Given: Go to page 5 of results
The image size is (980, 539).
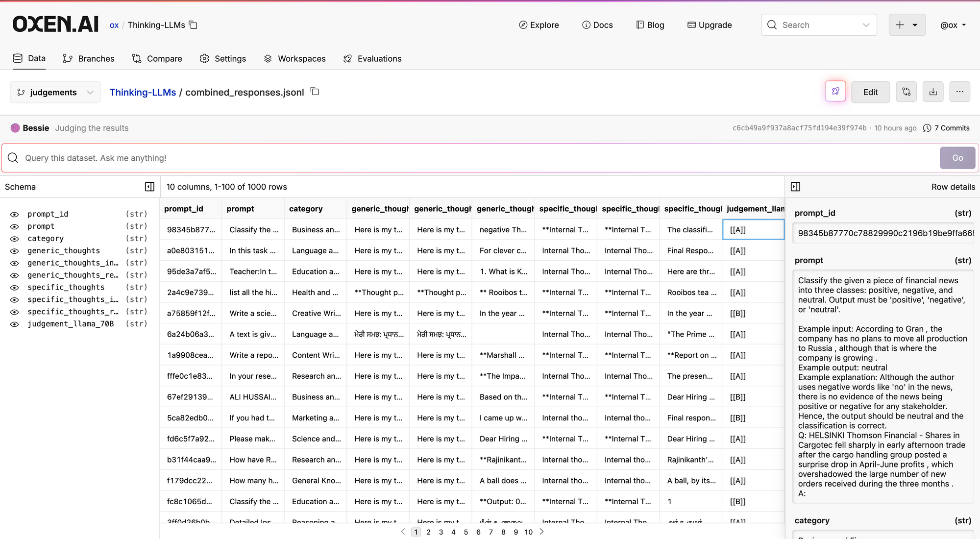Looking at the screenshot, I should (x=466, y=532).
